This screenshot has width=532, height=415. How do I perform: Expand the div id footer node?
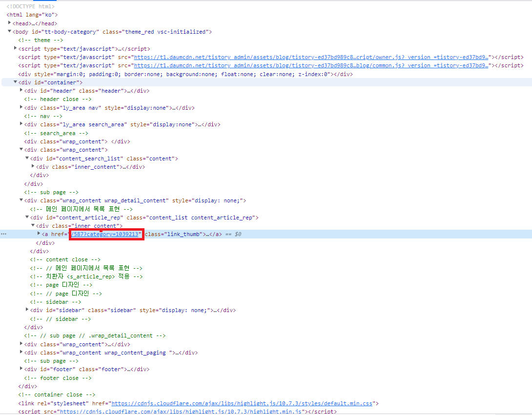21,369
